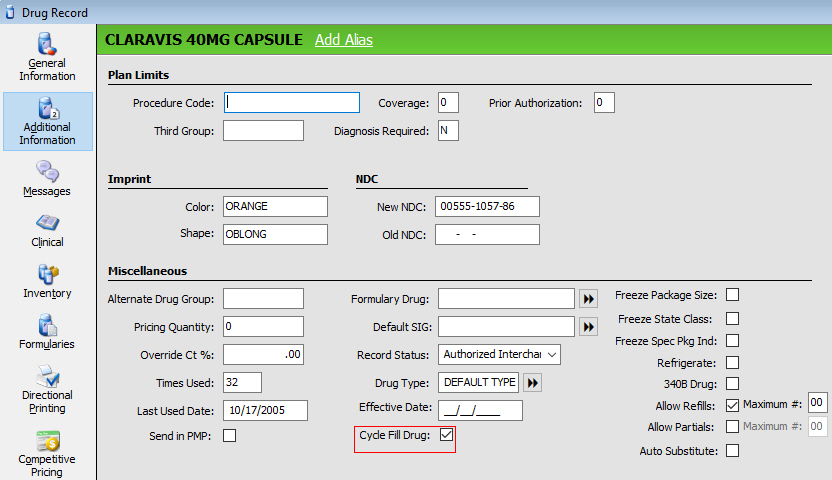
Task: Click the Add Alias link
Action: point(344,40)
